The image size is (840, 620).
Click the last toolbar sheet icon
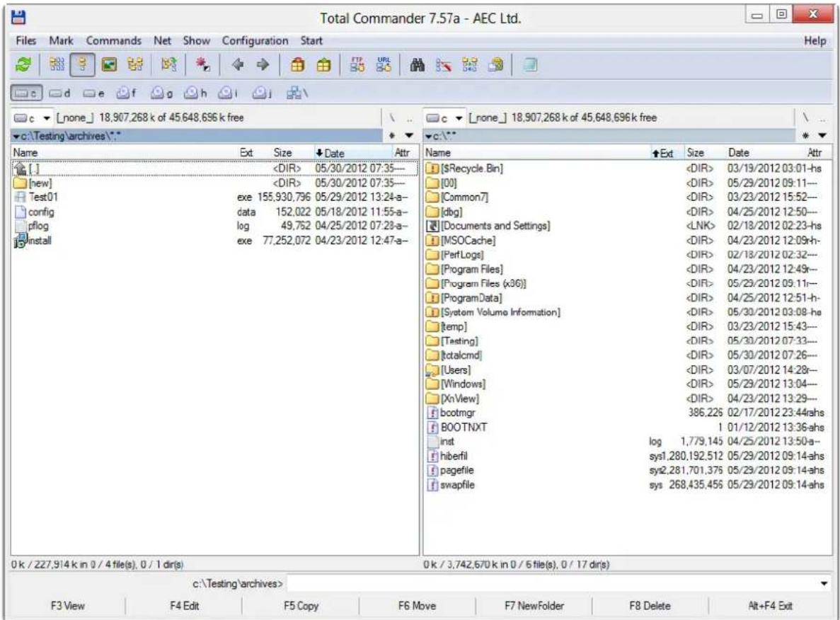pos(530,65)
